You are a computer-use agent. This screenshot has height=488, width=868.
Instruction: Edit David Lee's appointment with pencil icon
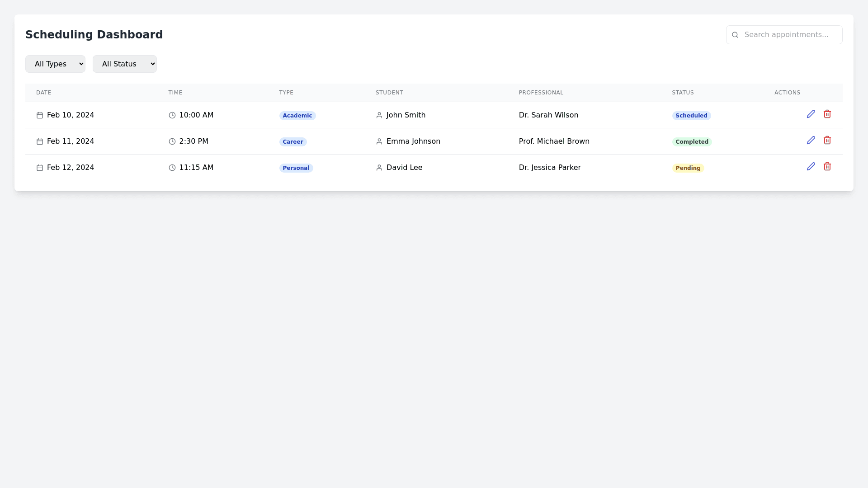pyautogui.click(x=811, y=167)
